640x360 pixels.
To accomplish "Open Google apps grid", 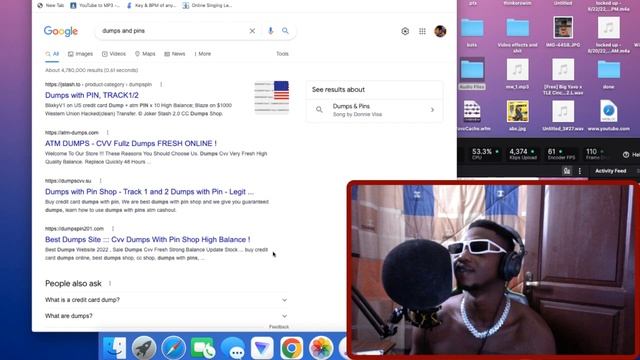I will click(x=422, y=31).
